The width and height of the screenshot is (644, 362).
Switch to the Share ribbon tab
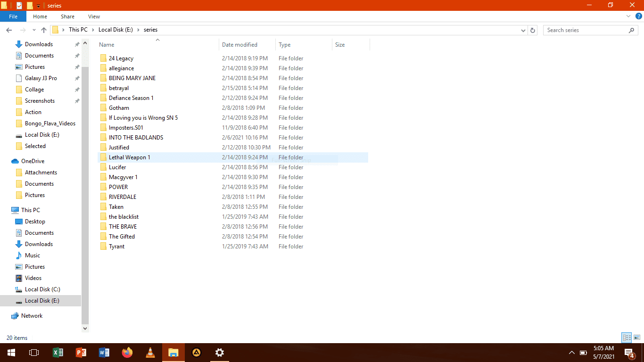(67, 16)
